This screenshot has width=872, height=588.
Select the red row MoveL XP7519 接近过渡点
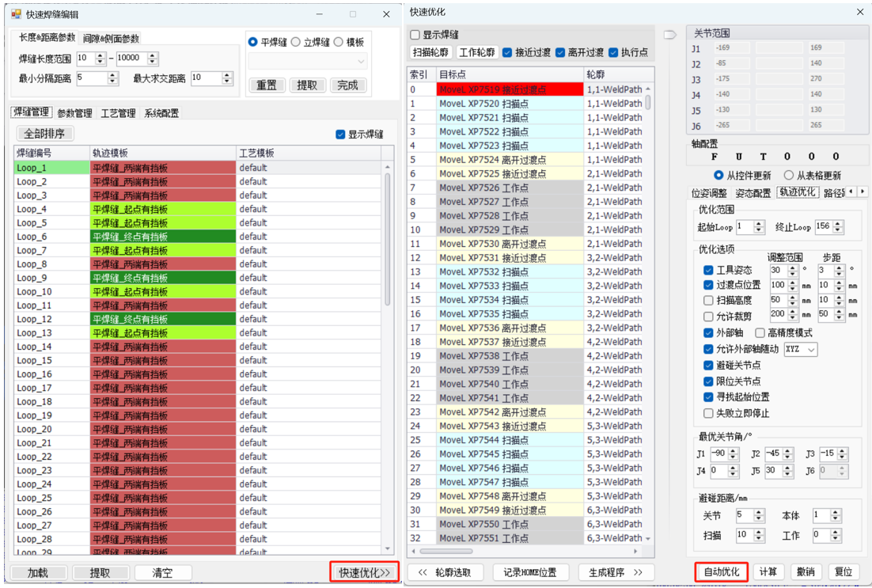pyautogui.click(x=510, y=89)
